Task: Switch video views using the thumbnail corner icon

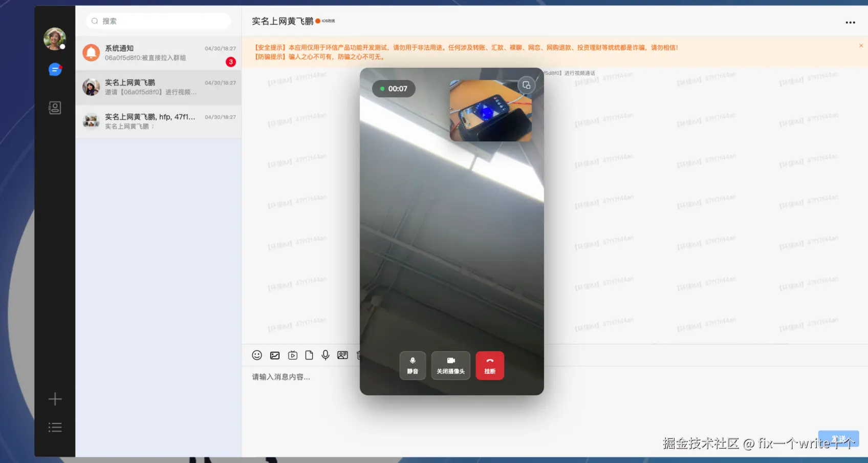Action: 526,85
